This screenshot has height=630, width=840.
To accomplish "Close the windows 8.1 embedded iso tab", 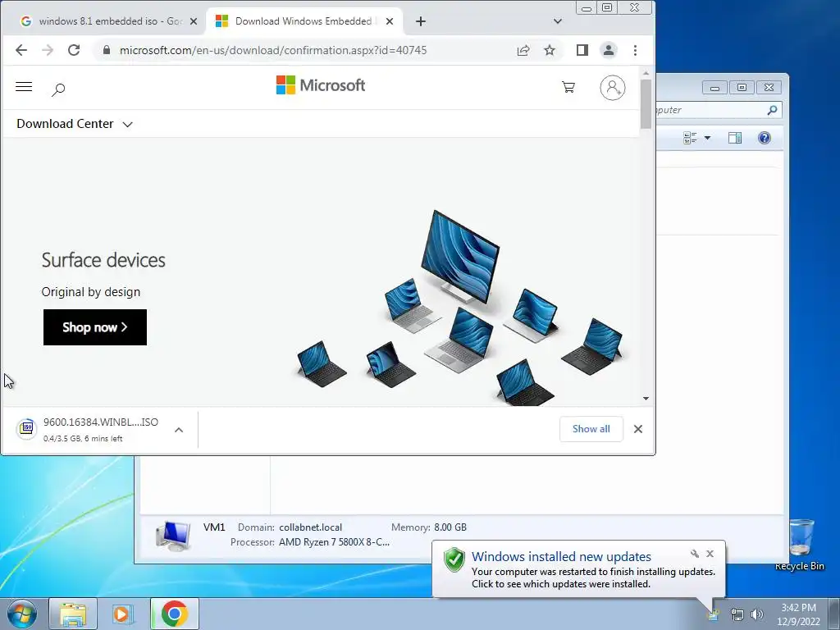I will 194,21.
